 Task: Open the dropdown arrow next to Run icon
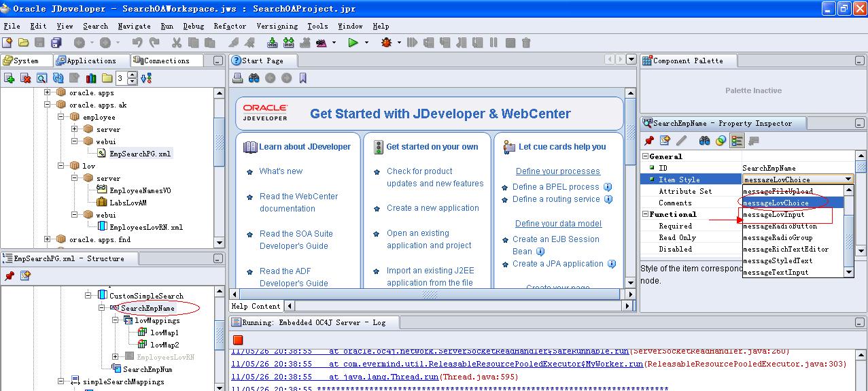coord(366,42)
